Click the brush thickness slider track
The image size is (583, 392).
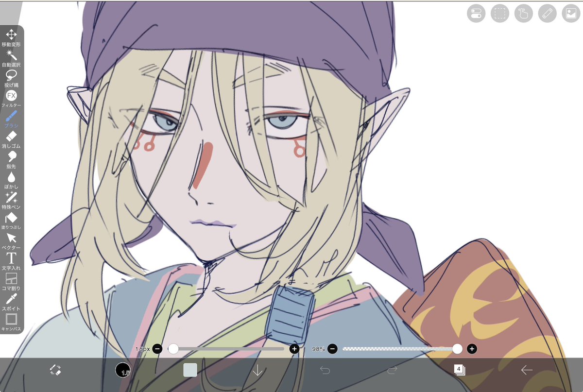click(x=226, y=349)
